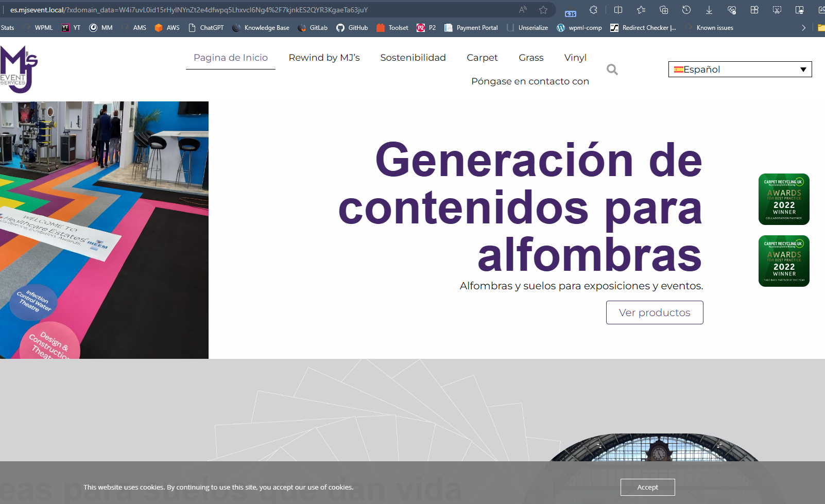Image resolution: width=825 pixels, height=504 pixels.
Task: Open Redirect Checker bookmark
Action: [643, 28]
